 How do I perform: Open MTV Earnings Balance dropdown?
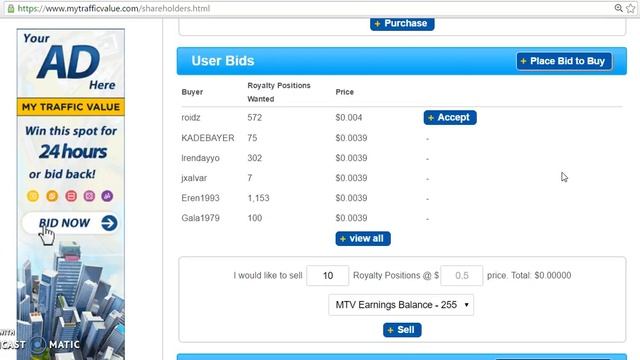(401, 305)
